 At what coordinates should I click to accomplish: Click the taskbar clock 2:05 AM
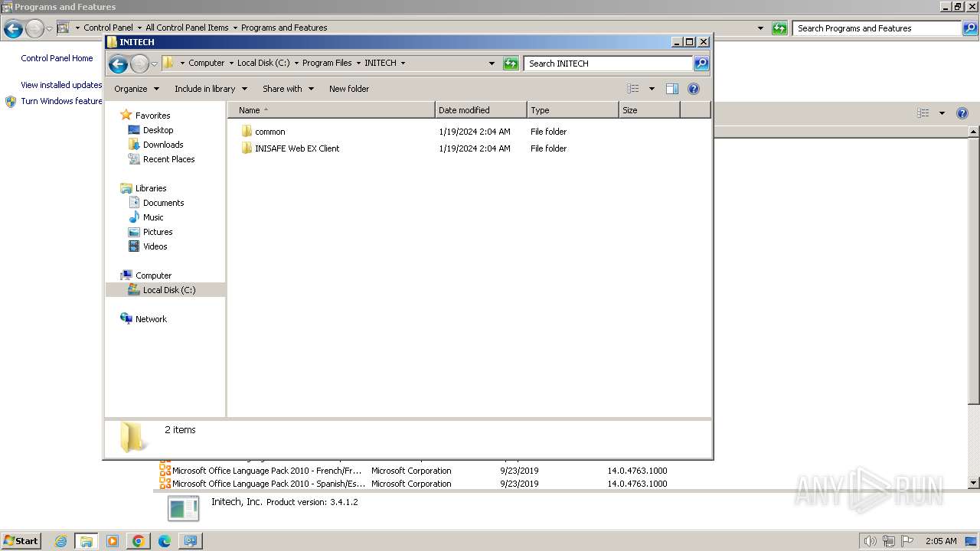click(x=941, y=541)
